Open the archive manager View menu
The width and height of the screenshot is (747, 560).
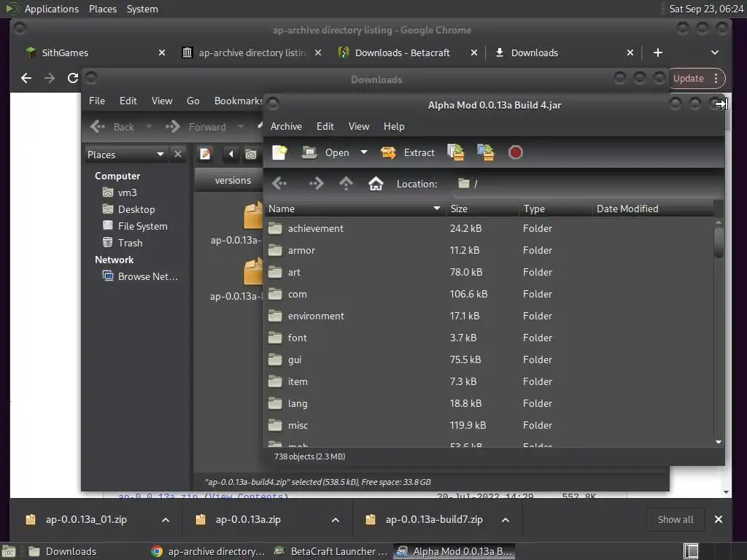(359, 126)
